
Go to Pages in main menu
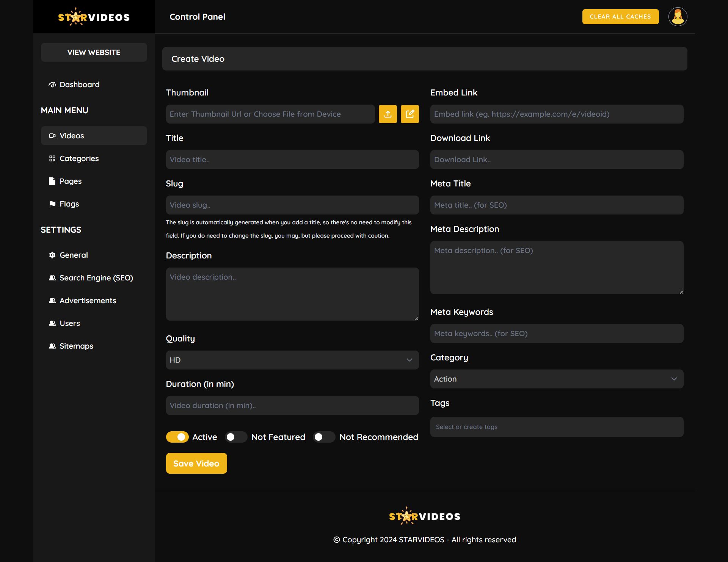[x=71, y=181]
